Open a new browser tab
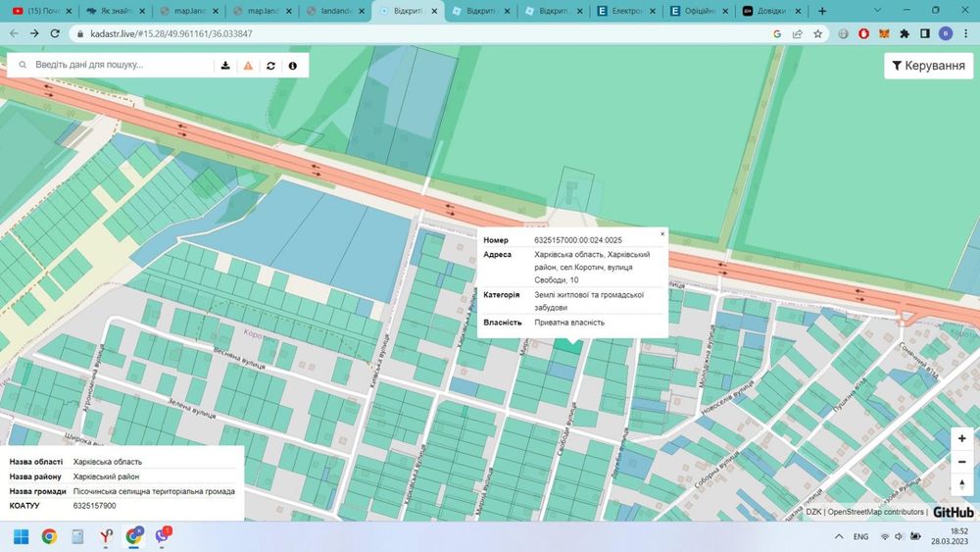 pos(822,11)
